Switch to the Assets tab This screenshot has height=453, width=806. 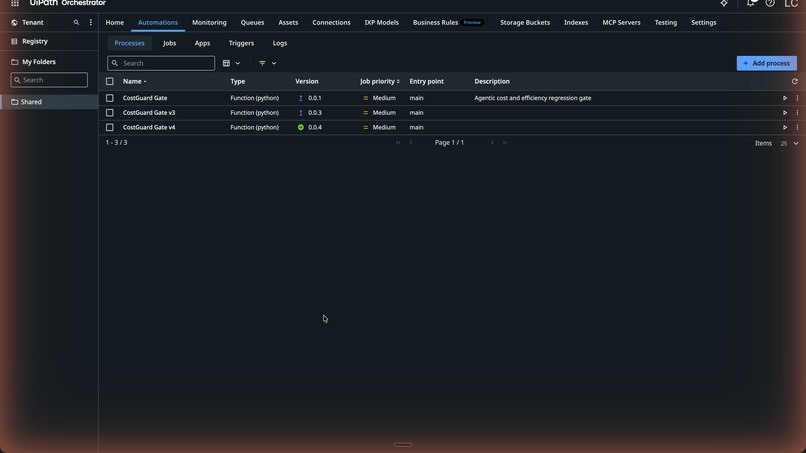(288, 23)
